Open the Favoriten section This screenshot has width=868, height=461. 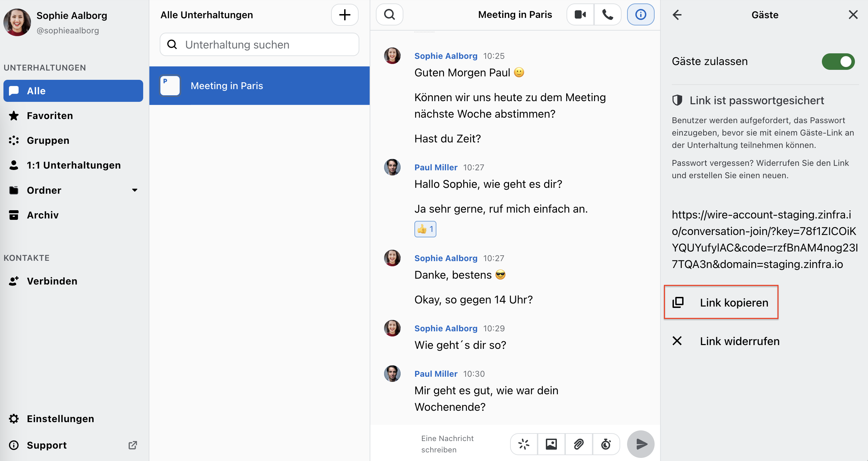73,116
